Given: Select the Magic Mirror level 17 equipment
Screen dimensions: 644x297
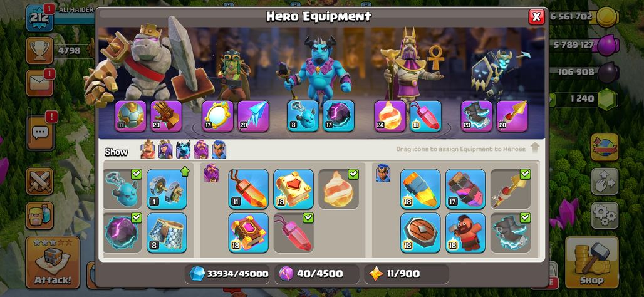Looking at the screenshot, I should pyautogui.click(x=217, y=115).
